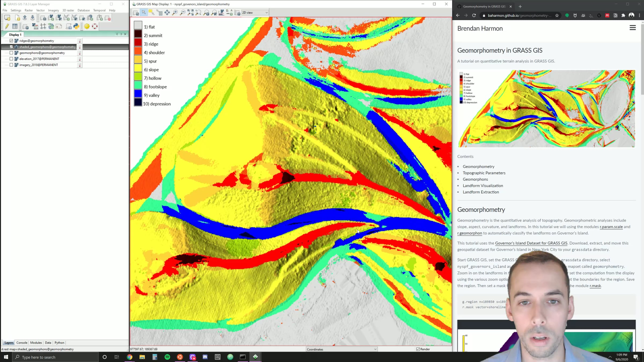Uncheck the ridges@geomorphometry layer
This screenshot has width=644, height=362.
click(11, 41)
